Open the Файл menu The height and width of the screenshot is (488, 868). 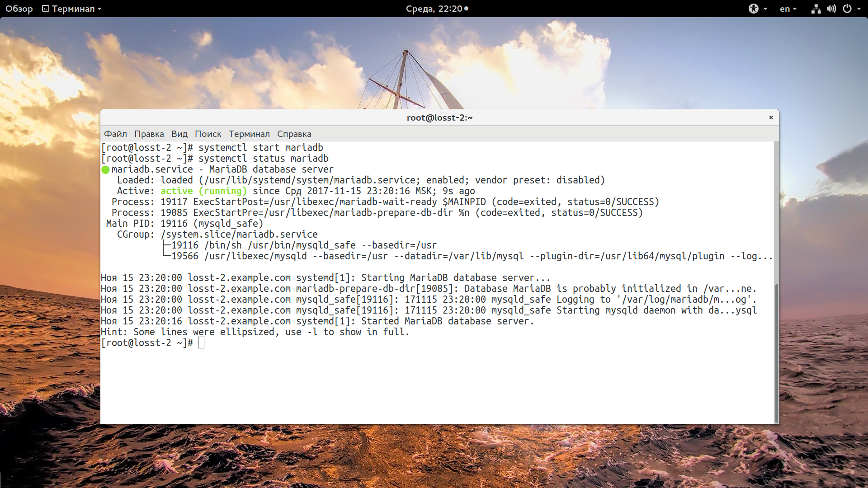pos(115,134)
